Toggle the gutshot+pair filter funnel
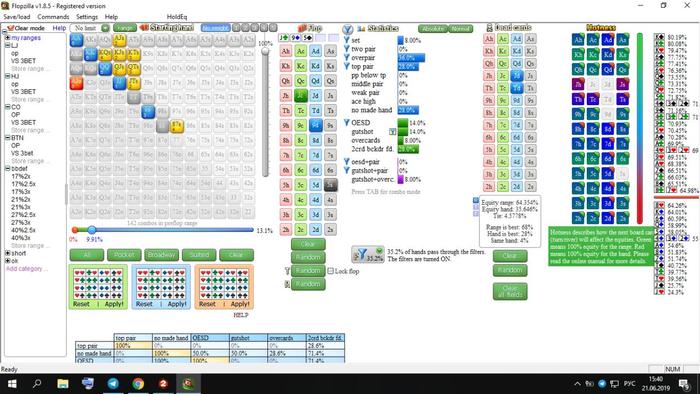This screenshot has width=700, height=394. 346,170
